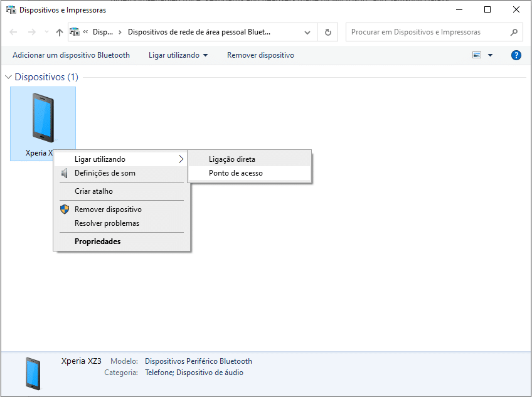The image size is (532, 397).
Task: Select Criar atalho in context menu
Action: pos(93,191)
